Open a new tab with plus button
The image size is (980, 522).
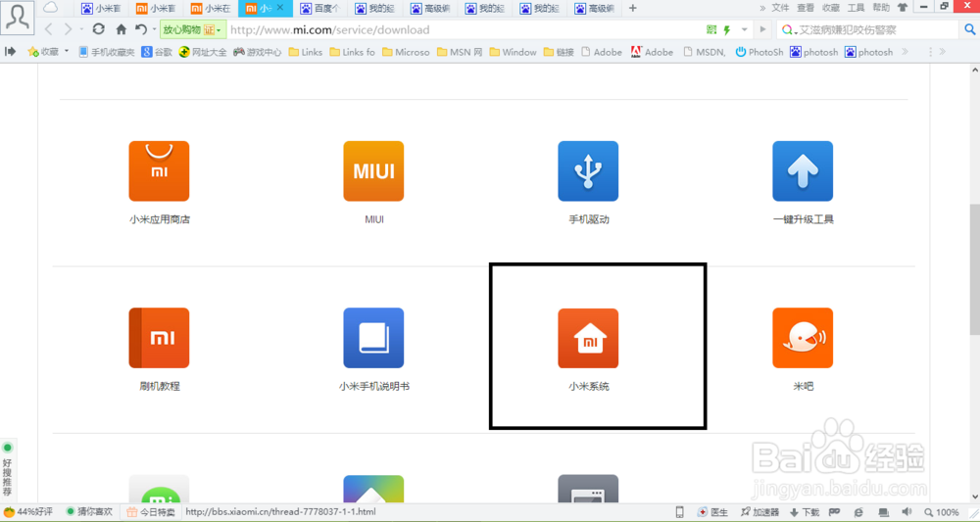(x=632, y=8)
